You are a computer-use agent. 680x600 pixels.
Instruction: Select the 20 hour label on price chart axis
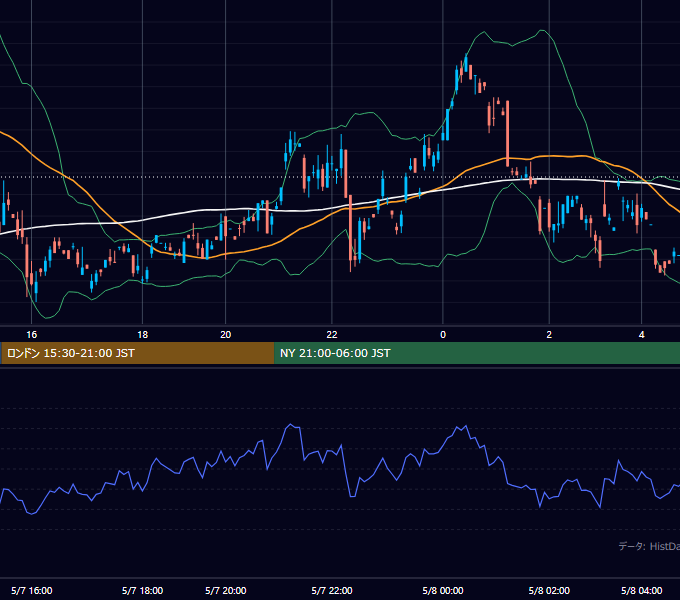tap(226, 335)
